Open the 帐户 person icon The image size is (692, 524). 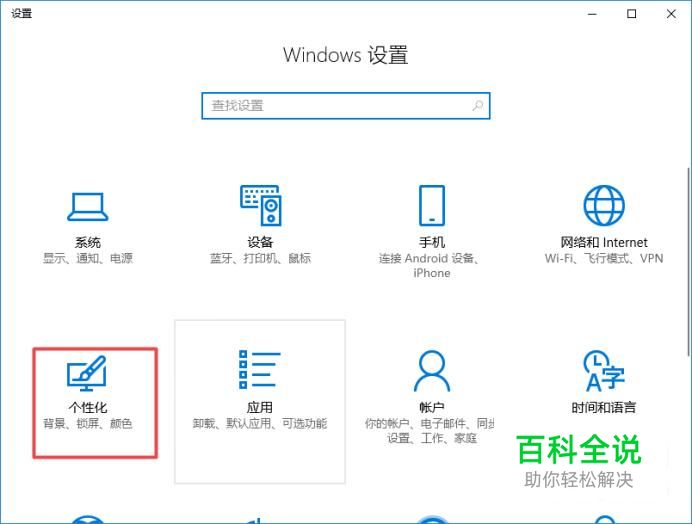click(x=432, y=371)
